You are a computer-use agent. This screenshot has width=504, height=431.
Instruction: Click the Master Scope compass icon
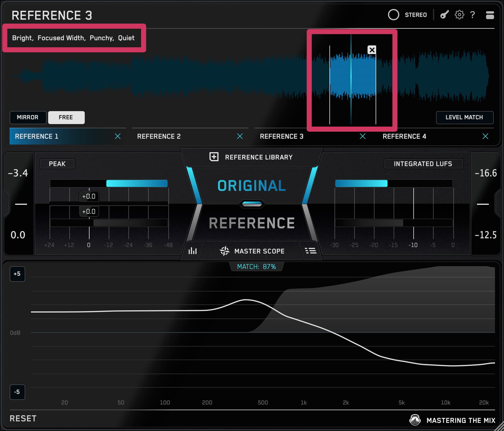(x=224, y=251)
